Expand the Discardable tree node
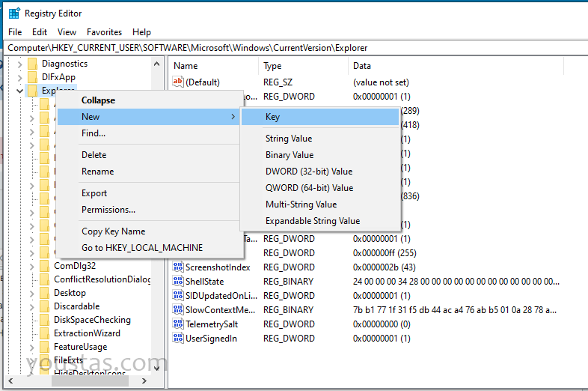This screenshot has height=391, width=588. [32, 307]
